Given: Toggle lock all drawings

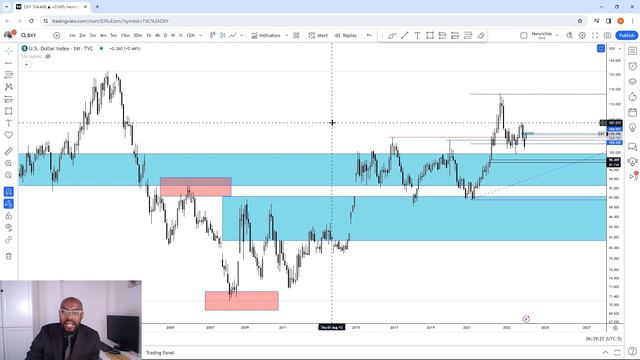Looking at the screenshot, I should click(x=9, y=216).
